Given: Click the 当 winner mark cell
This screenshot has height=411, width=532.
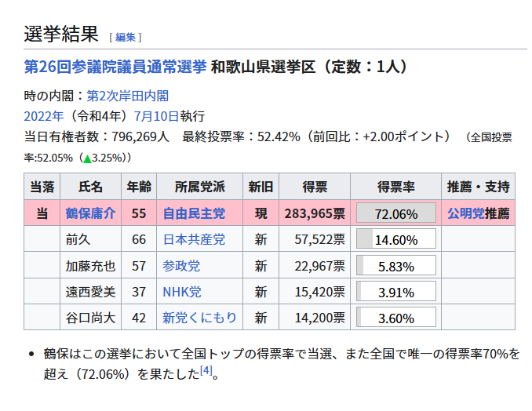Looking at the screenshot, I should (x=42, y=213).
